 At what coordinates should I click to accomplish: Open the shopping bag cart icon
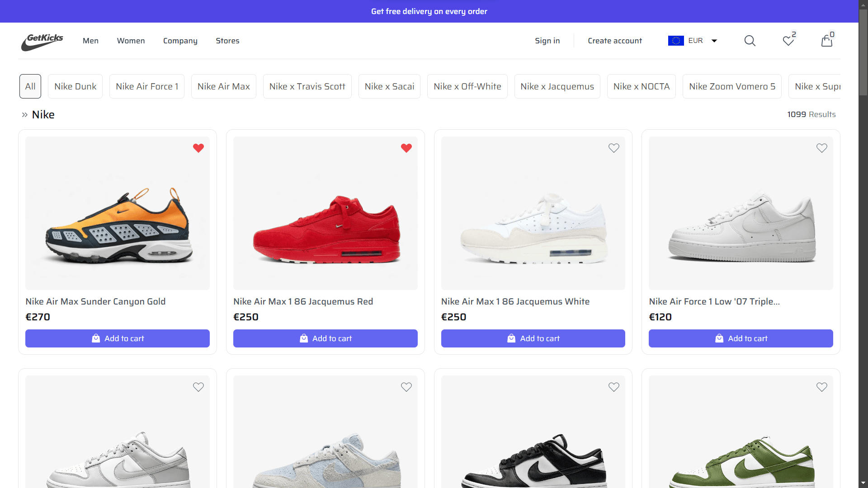click(x=827, y=41)
